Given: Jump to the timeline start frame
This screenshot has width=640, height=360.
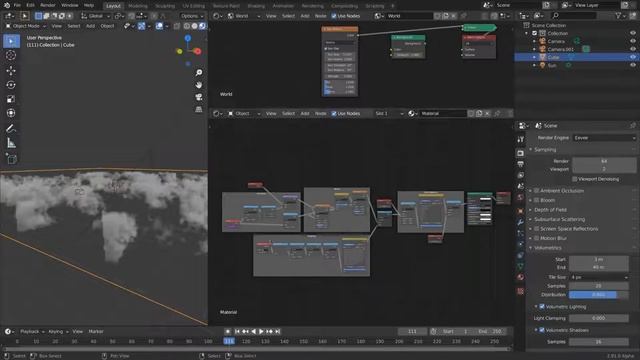Looking at the screenshot, I should [237, 331].
